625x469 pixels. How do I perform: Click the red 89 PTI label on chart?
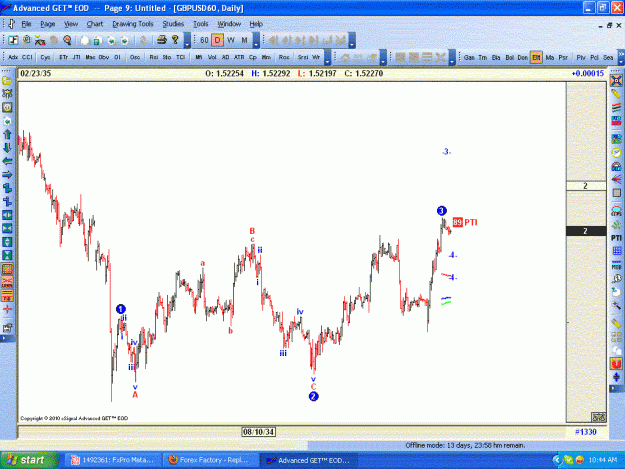pyautogui.click(x=465, y=222)
